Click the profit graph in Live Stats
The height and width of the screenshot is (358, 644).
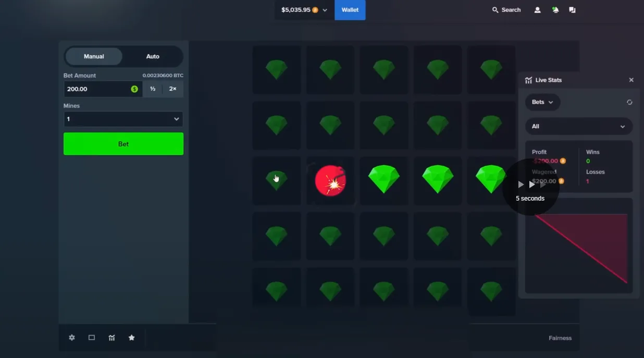[579, 245]
